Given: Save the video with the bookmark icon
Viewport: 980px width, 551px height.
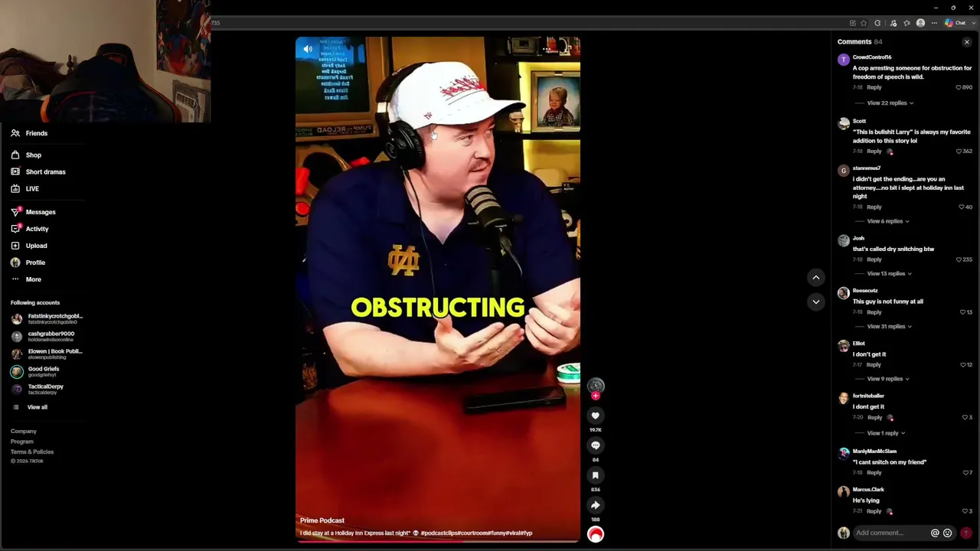Looking at the screenshot, I should (x=596, y=475).
